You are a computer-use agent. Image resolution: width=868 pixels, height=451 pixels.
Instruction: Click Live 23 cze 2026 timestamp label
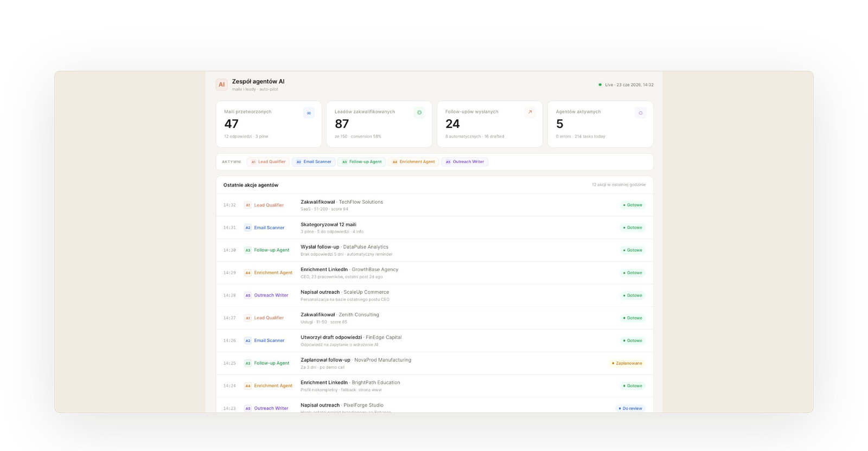point(629,85)
